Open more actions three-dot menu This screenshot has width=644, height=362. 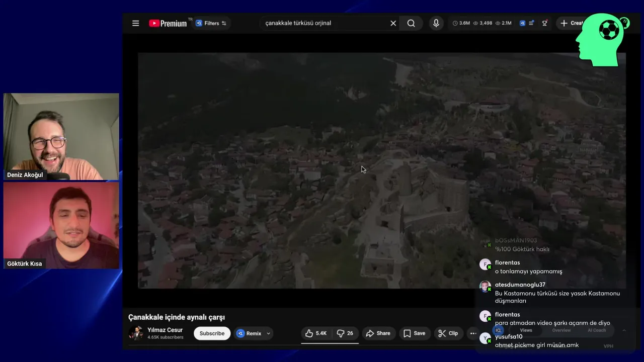tap(473, 333)
